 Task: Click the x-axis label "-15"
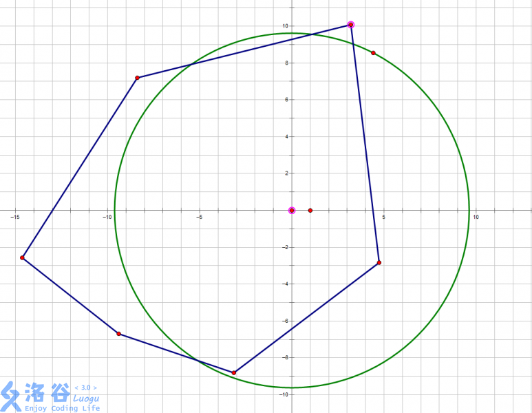tap(14, 217)
